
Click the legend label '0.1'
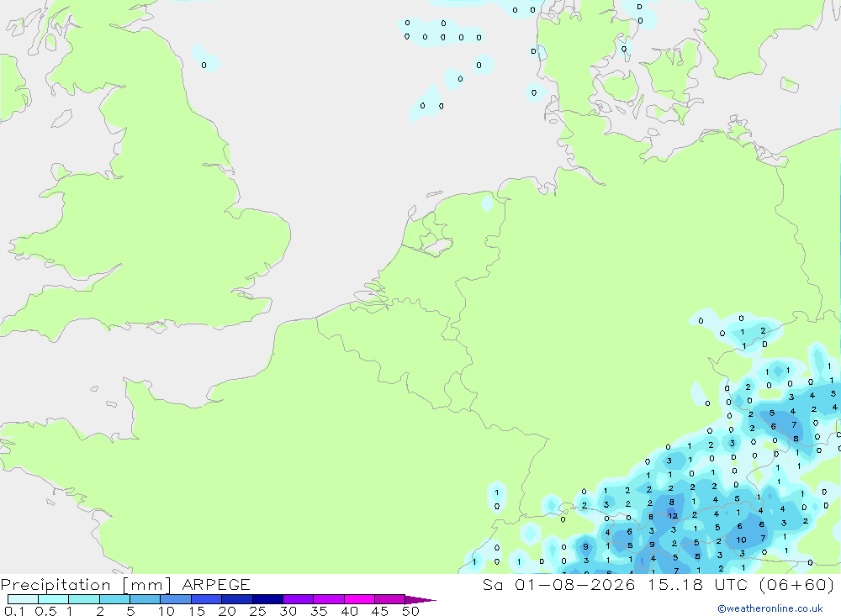click(x=14, y=611)
